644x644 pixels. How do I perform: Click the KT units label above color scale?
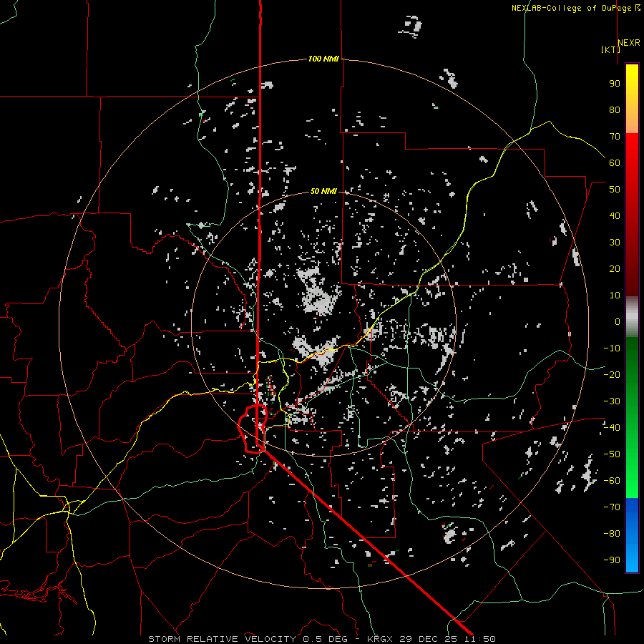click(x=610, y=49)
